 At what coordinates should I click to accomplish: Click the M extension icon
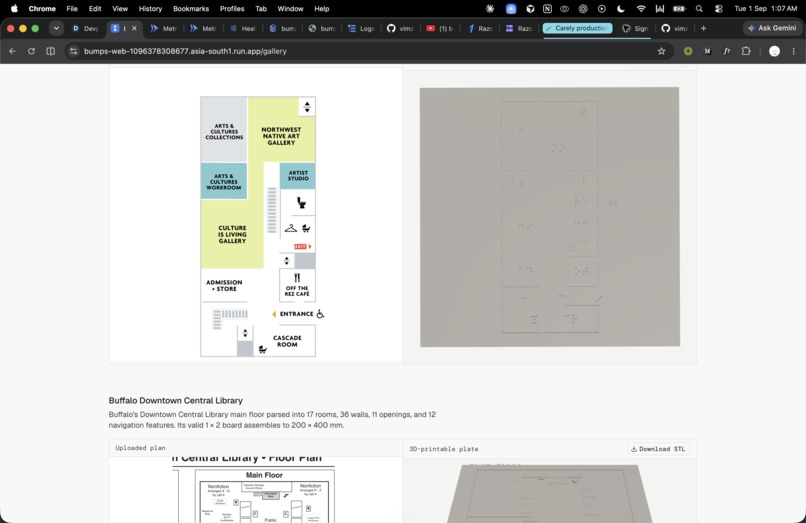coord(707,51)
